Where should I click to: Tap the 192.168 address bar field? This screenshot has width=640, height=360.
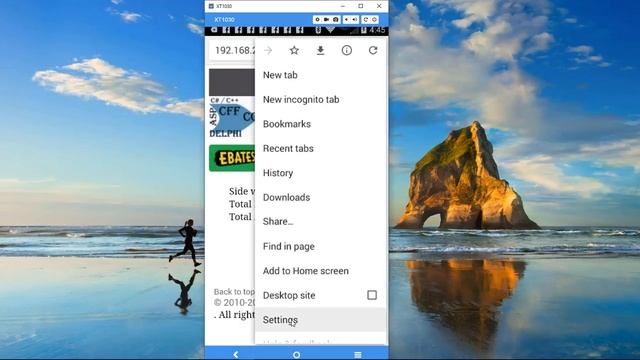(232, 51)
